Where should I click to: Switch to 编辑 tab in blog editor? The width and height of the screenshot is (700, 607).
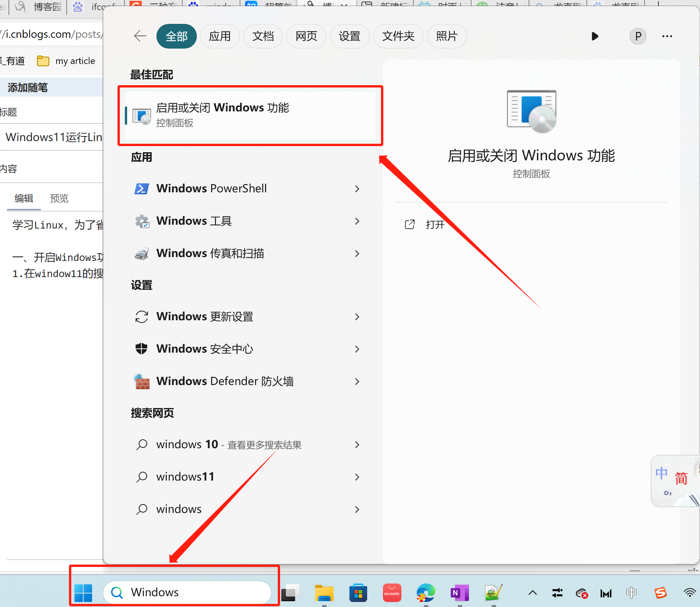pos(24,198)
